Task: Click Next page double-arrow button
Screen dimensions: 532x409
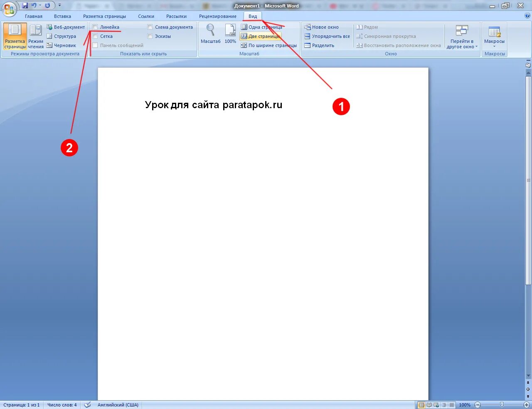Action: coord(528,396)
